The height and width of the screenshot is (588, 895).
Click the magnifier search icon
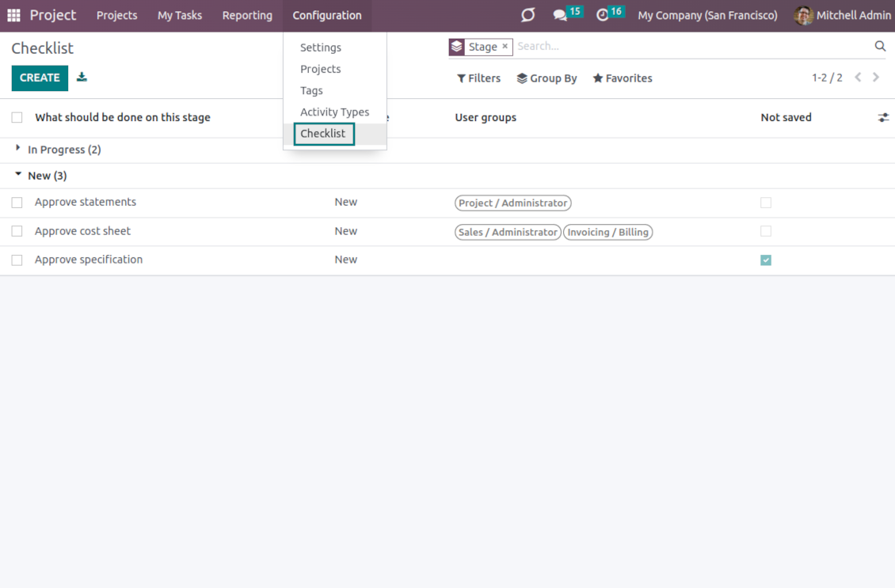click(x=880, y=46)
